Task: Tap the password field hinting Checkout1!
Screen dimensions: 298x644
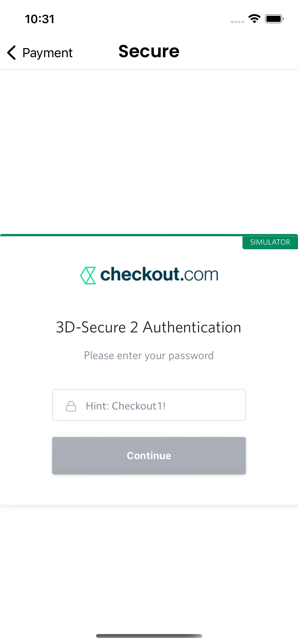Action: pos(149,405)
